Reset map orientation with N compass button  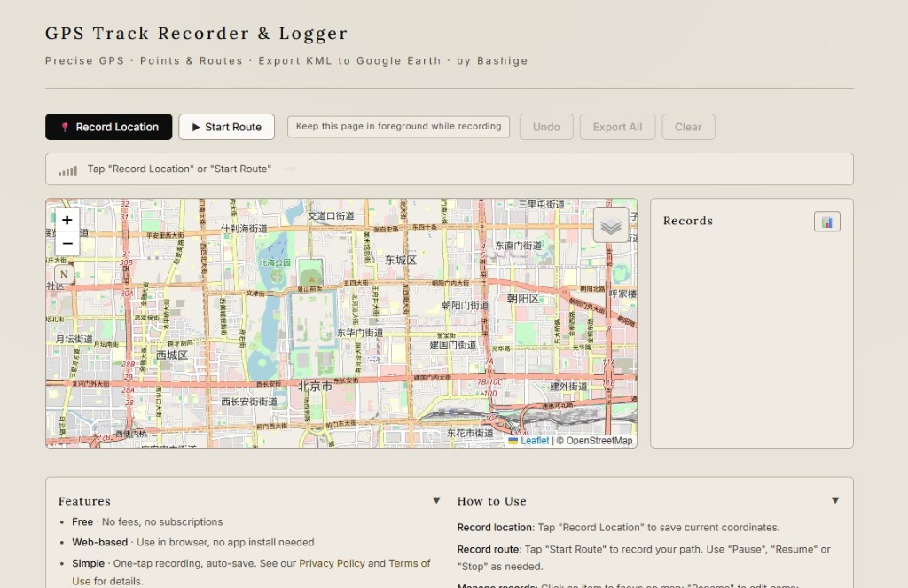point(64,275)
